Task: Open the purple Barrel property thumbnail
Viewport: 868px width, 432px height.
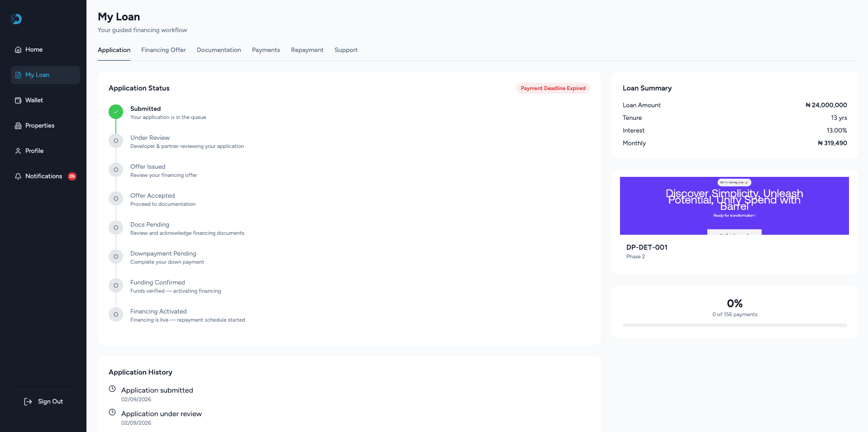Action: pos(734,206)
